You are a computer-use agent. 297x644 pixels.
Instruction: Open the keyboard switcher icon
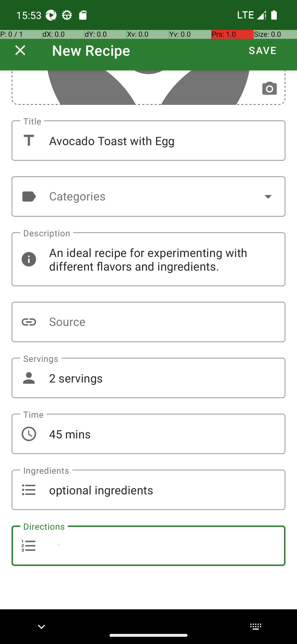256,626
